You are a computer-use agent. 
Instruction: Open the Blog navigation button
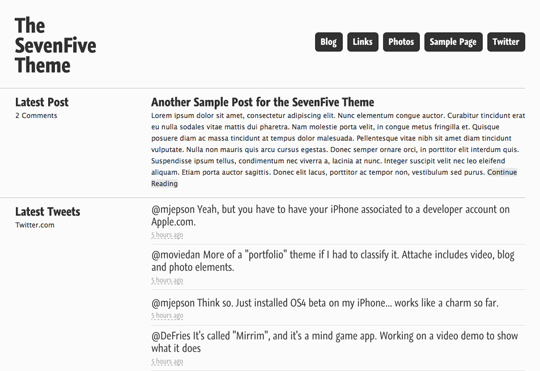[x=329, y=42]
